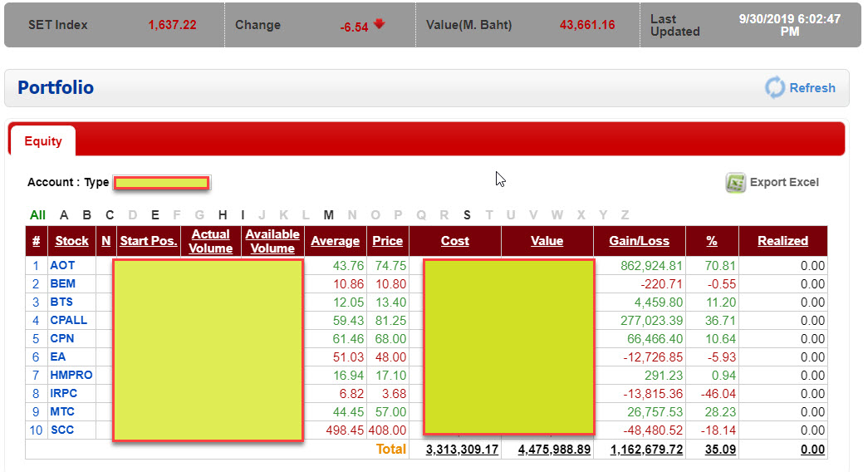Open the EA stock link
868x472 pixels.
click(x=58, y=356)
